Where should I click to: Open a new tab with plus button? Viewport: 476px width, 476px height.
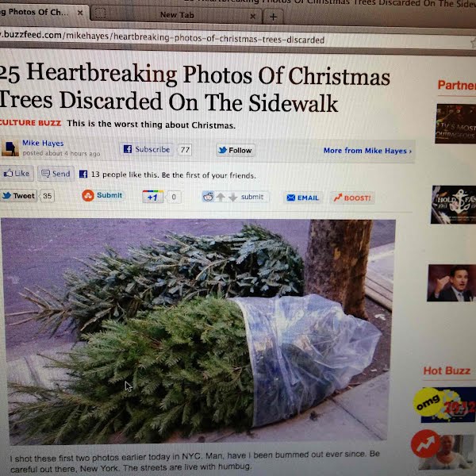click(x=273, y=17)
